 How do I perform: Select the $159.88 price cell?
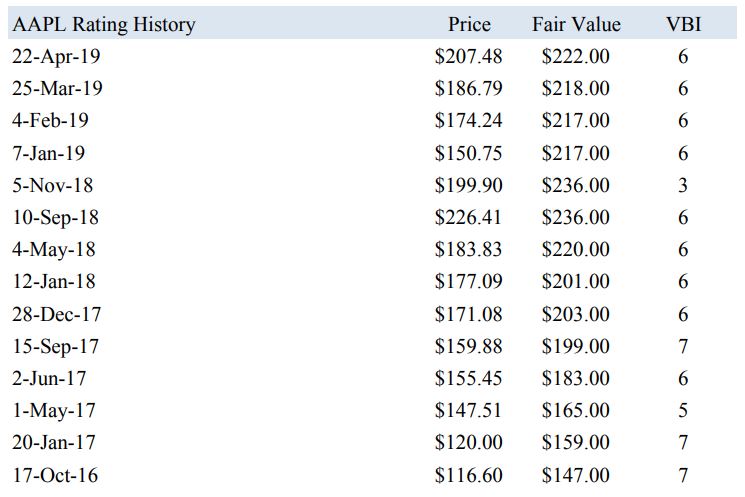469,346
